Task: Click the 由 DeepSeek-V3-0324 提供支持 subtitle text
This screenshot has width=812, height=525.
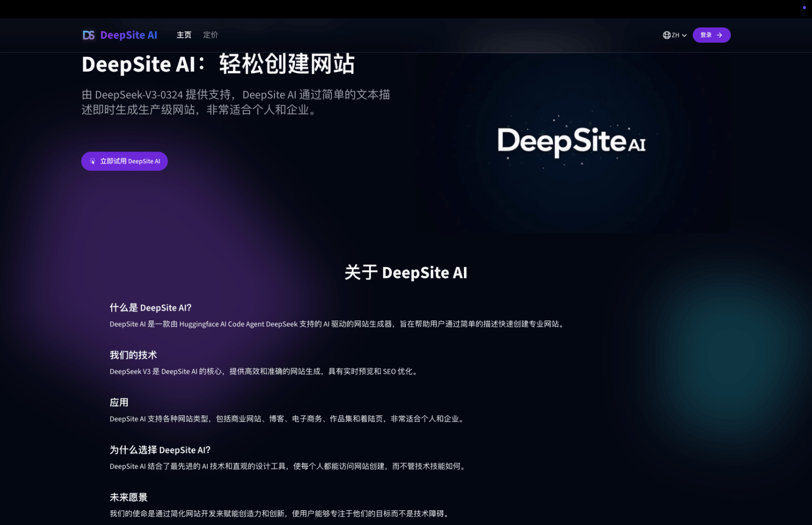Action: [236, 102]
